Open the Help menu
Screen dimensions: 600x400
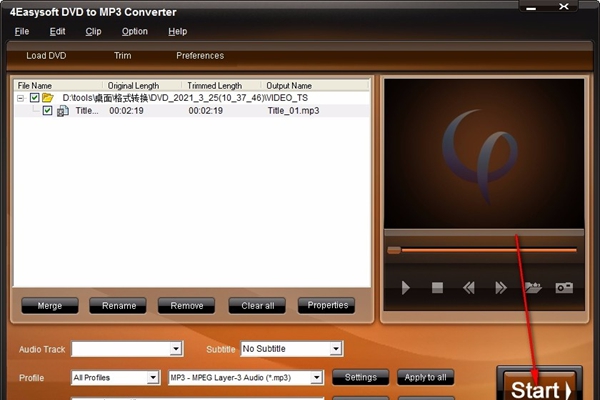point(178,31)
